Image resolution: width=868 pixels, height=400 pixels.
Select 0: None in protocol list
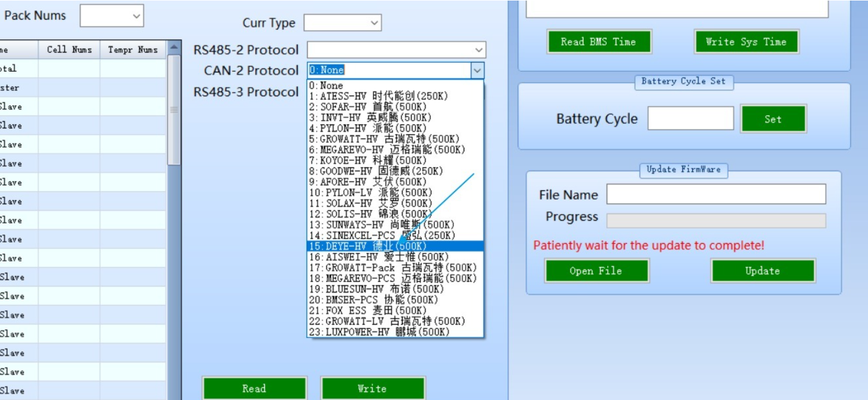(x=395, y=86)
